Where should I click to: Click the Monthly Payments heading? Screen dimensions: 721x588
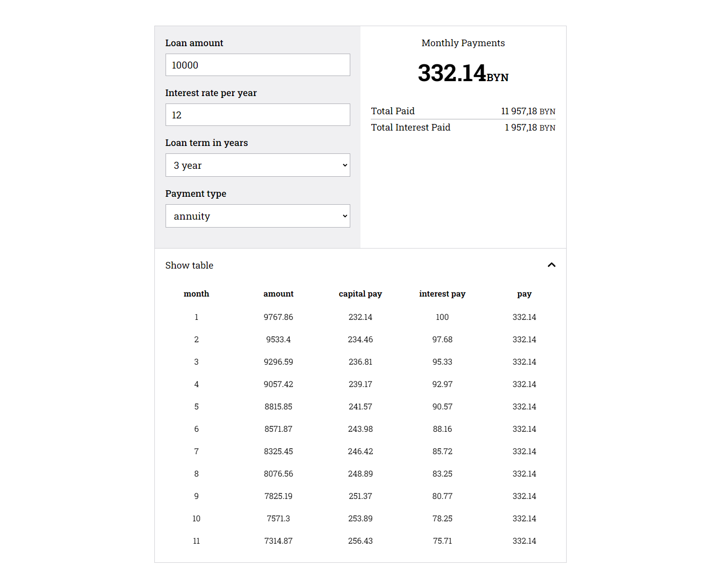pos(463,43)
